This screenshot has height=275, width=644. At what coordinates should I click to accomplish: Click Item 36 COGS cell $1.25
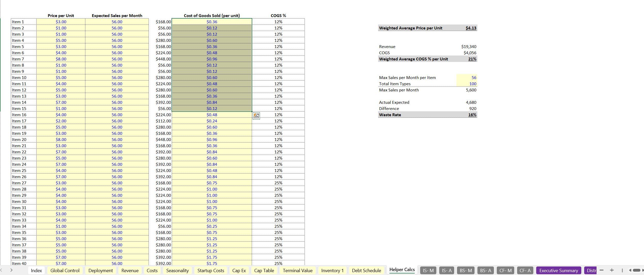pos(212,239)
